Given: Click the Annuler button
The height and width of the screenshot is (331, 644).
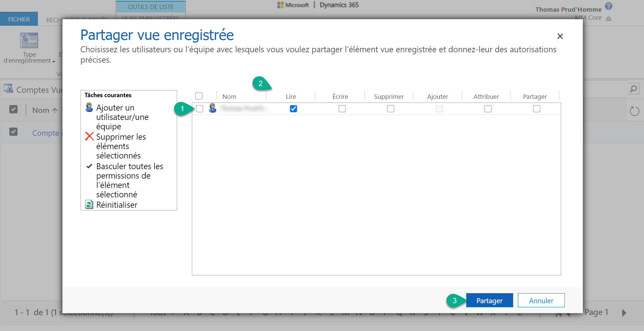Looking at the screenshot, I should 541,301.
